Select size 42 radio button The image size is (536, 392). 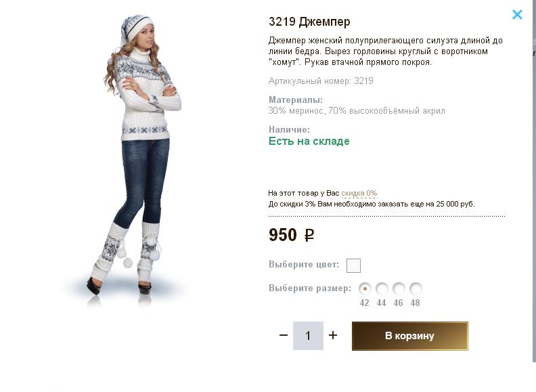365,288
